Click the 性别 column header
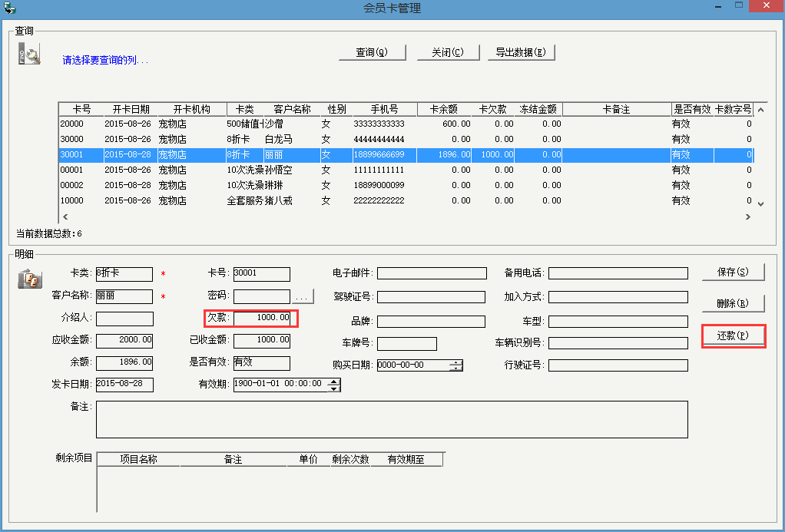This screenshot has height=532, width=785. [x=336, y=109]
